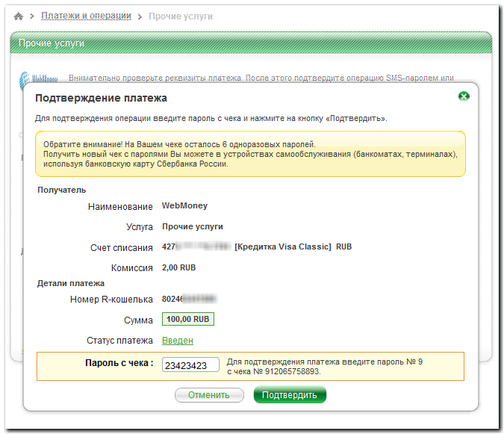
Task: Click the Прочие услуги green panel header
Action: click(251, 43)
